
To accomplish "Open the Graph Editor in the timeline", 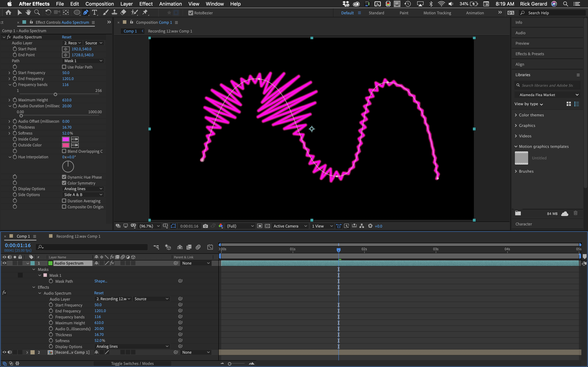I will point(210,247).
